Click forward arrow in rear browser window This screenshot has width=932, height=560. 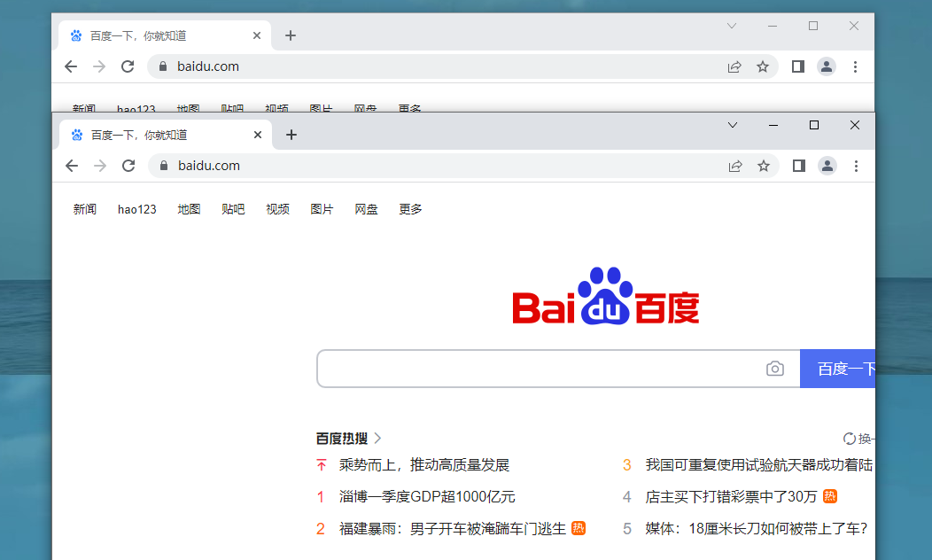pos(99,66)
